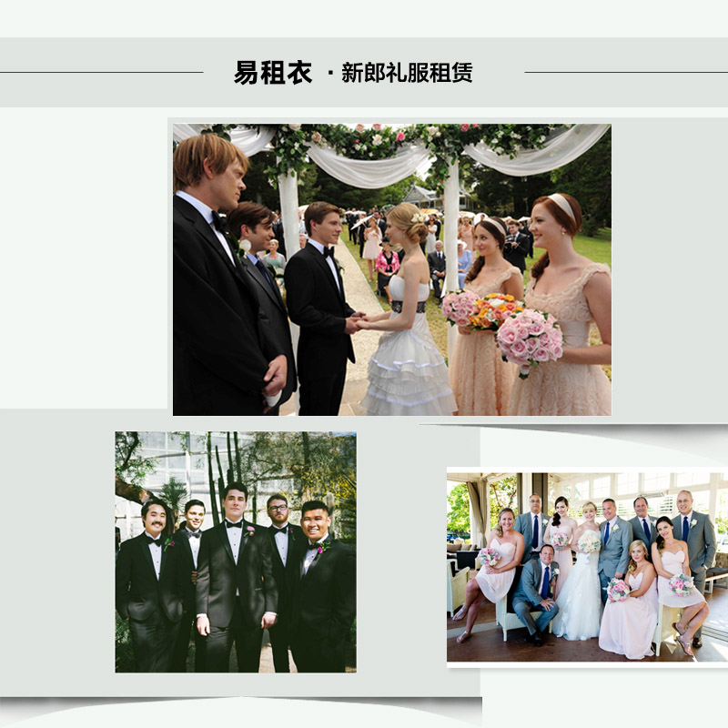
Task: Open the wedding party photo with gray suits
Action: coord(587,565)
